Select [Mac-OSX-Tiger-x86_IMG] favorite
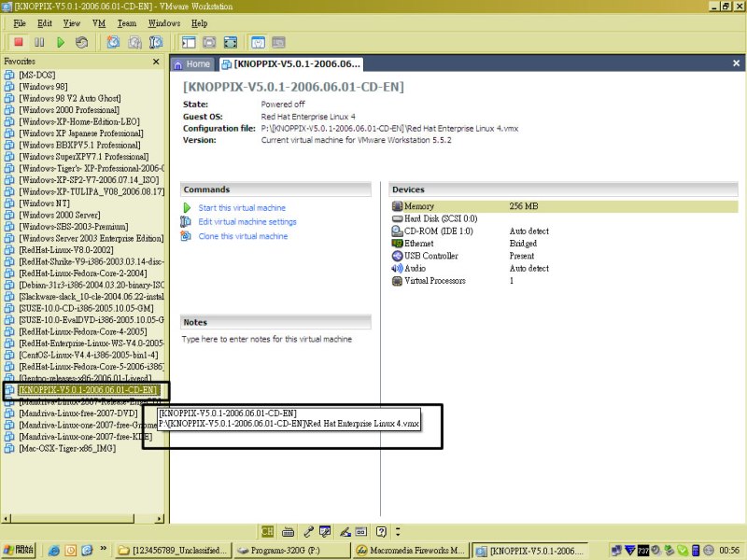The image size is (747, 560). click(67, 448)
